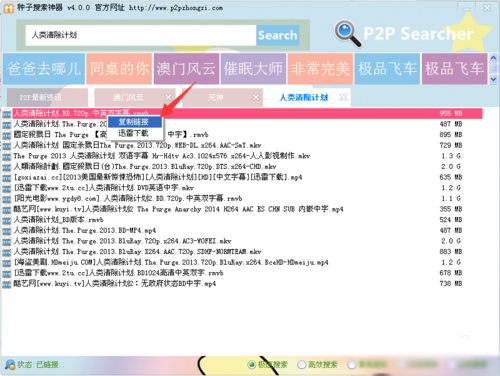Screen dimensions: 500x376
Task: Select the SDHF-NORMTEAM.mkv result
Action: 137,252
